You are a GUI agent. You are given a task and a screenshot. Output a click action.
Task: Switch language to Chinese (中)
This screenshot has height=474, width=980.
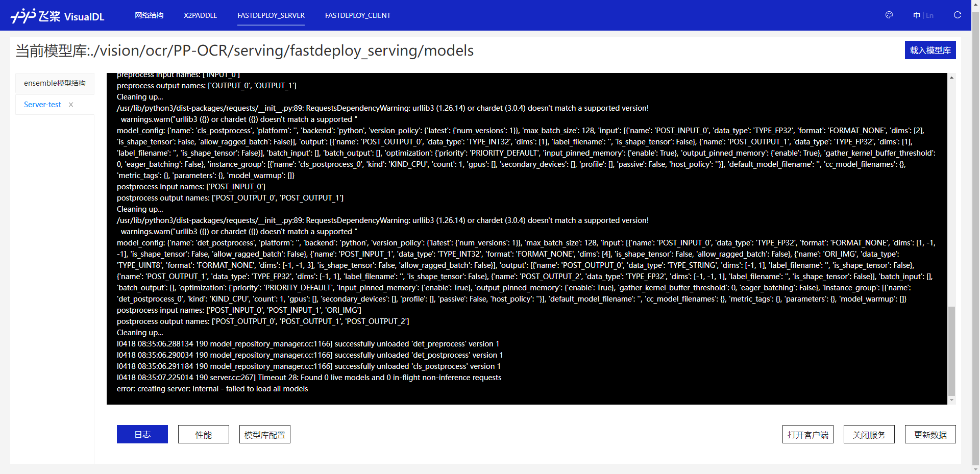(917, 15)
